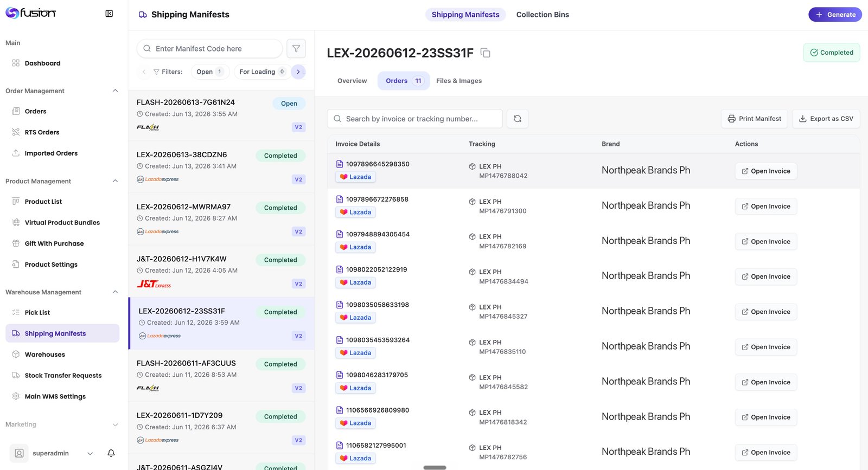Open Invoice for order 1098046283179705

pos(765,382)
